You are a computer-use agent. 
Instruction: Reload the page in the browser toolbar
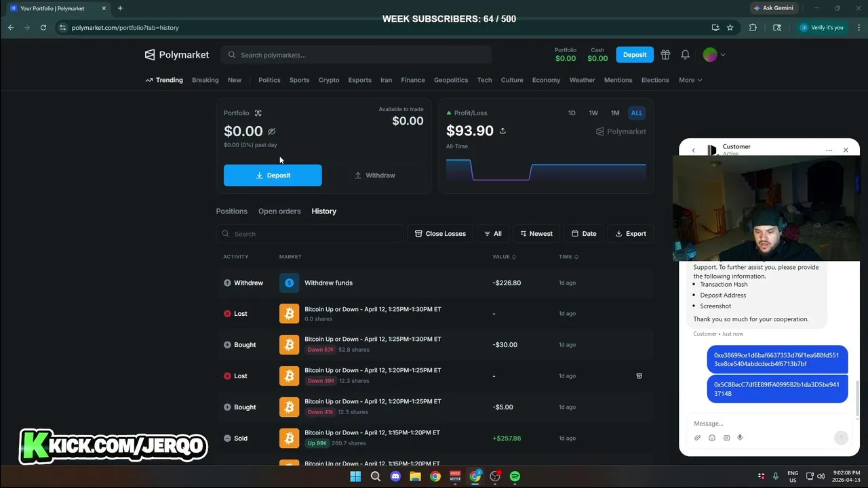click(43, 28)
